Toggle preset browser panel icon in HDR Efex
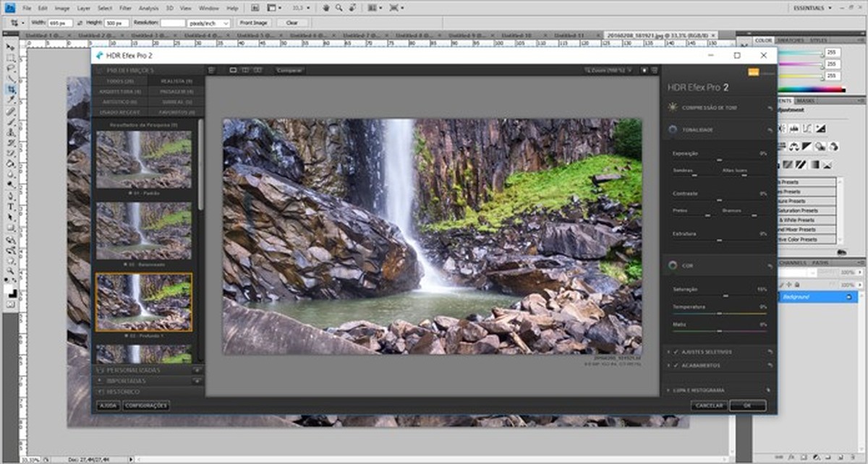The width and height of the screenshot is (868, 464). [211, 70]
